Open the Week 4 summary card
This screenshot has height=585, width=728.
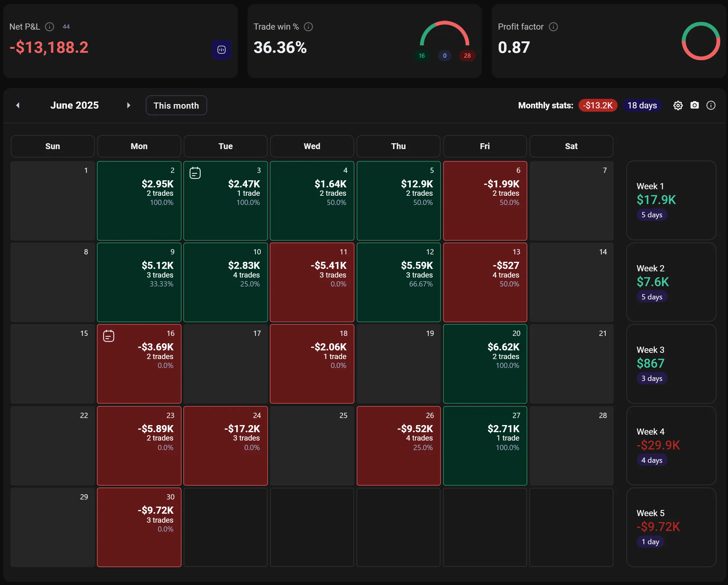pos(671,445)
